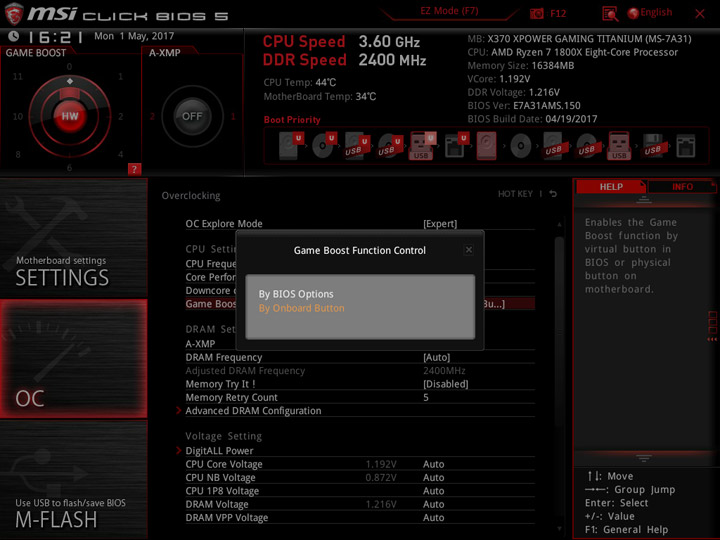
Task: Open the OC overclocking section
Action: pyautogui.click(x=73, y=359)
